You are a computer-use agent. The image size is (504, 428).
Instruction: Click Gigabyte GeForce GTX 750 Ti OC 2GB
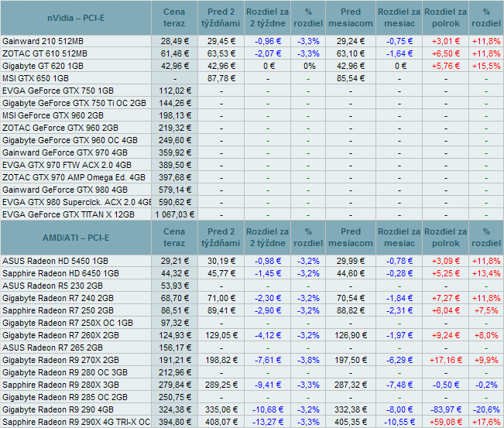[x=74, y=103]
